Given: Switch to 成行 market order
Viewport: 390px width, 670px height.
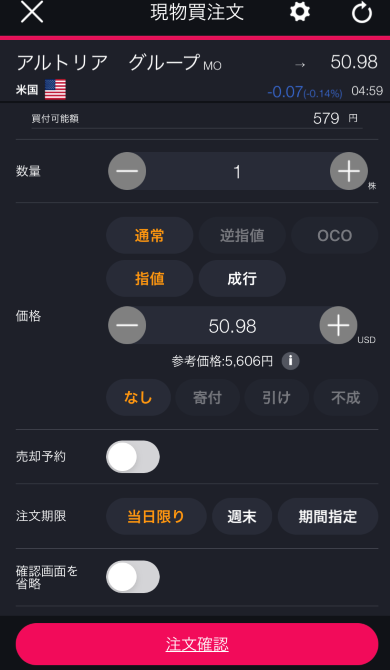Looking at the screenshot, I should point(242,279).
